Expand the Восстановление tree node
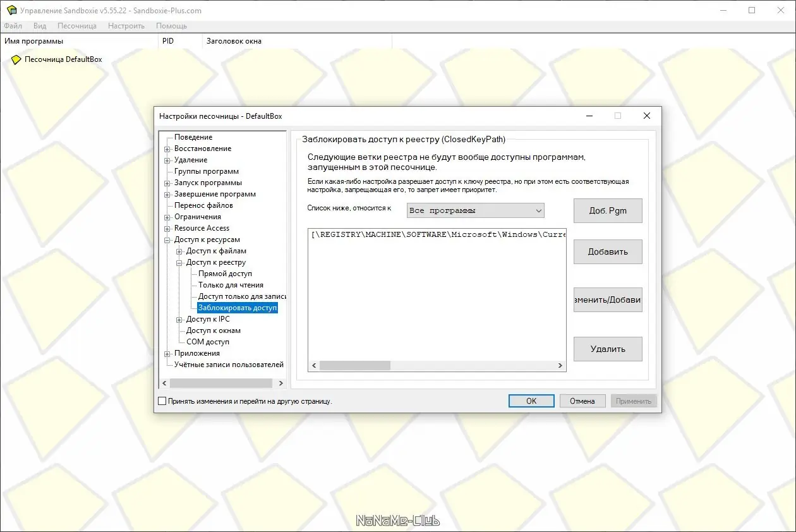 [167, 149]
